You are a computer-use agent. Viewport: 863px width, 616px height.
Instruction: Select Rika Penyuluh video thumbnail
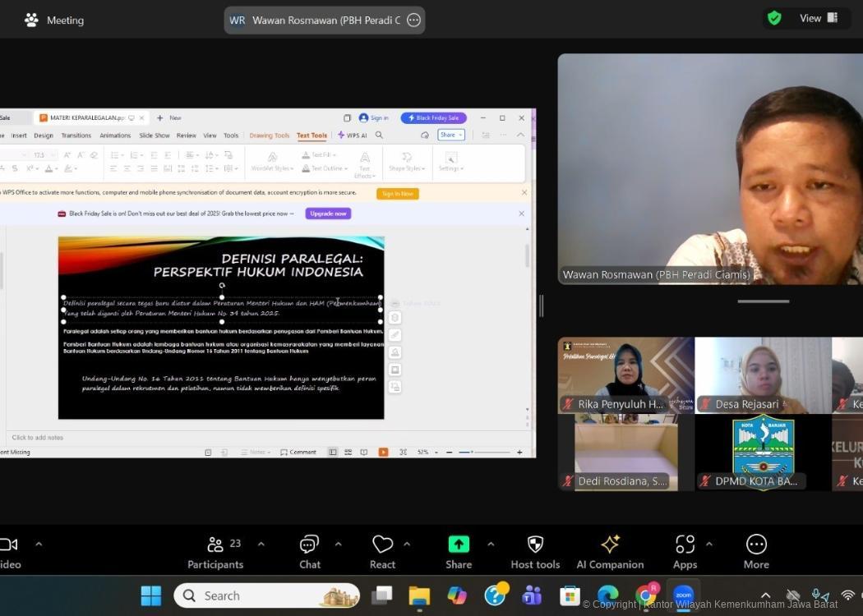[625, 375]
